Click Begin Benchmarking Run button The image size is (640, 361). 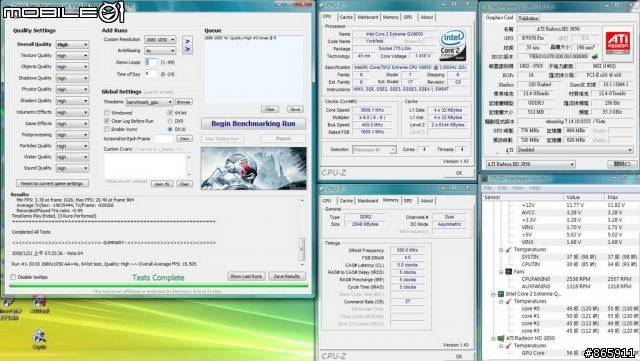(x=253, y=124)
